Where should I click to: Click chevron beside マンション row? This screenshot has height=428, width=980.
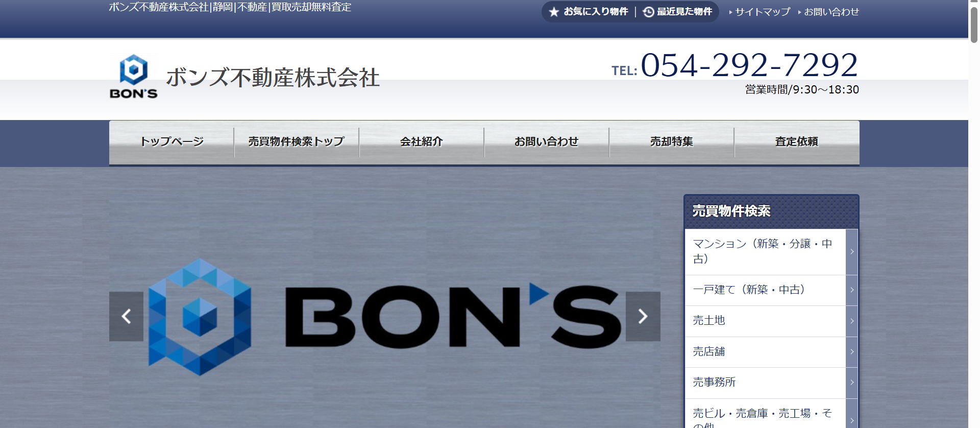click(x=852, y=251)
